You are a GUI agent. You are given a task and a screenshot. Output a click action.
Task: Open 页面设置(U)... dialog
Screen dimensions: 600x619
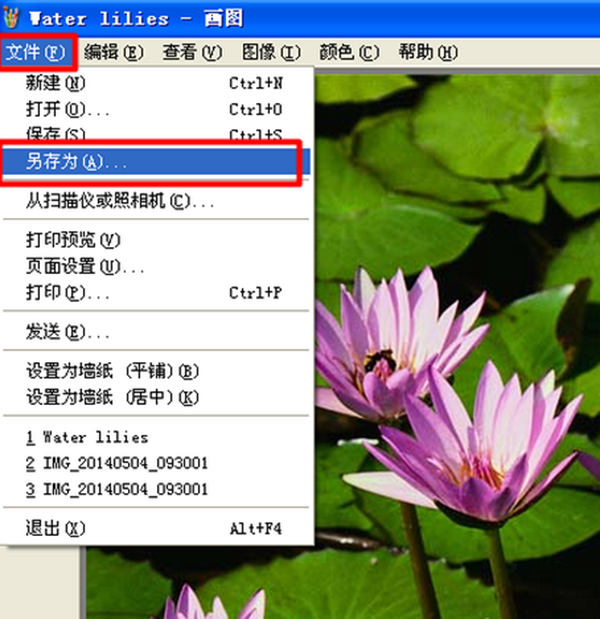click(156, 266)
